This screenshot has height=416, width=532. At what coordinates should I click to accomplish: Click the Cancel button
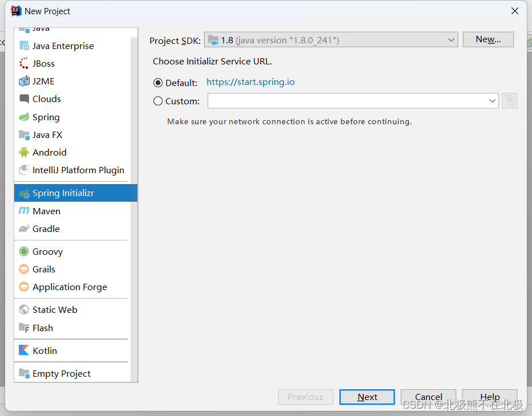tap(429, 397)
